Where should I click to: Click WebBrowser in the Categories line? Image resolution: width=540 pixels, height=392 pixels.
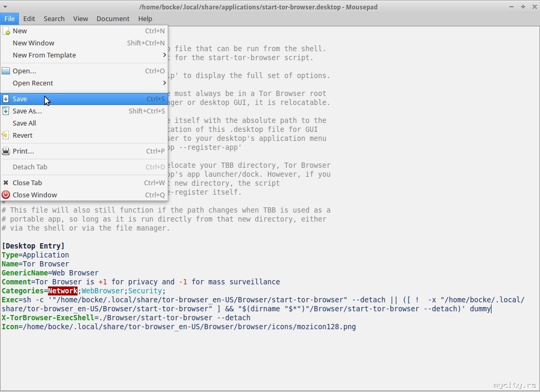click(x=103, y=291)
